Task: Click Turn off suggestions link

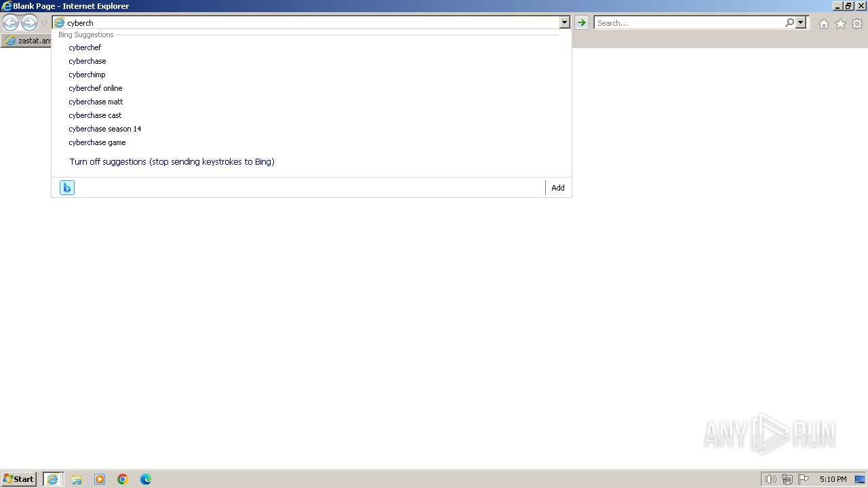Action: pos(172,162)
